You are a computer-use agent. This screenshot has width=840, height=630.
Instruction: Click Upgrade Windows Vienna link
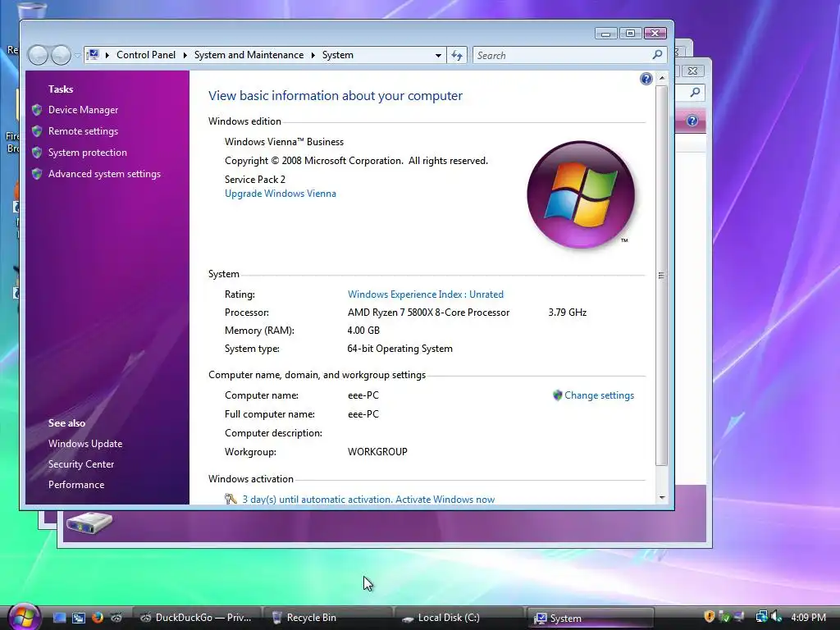pyautogui.click(x=281, y=194)
